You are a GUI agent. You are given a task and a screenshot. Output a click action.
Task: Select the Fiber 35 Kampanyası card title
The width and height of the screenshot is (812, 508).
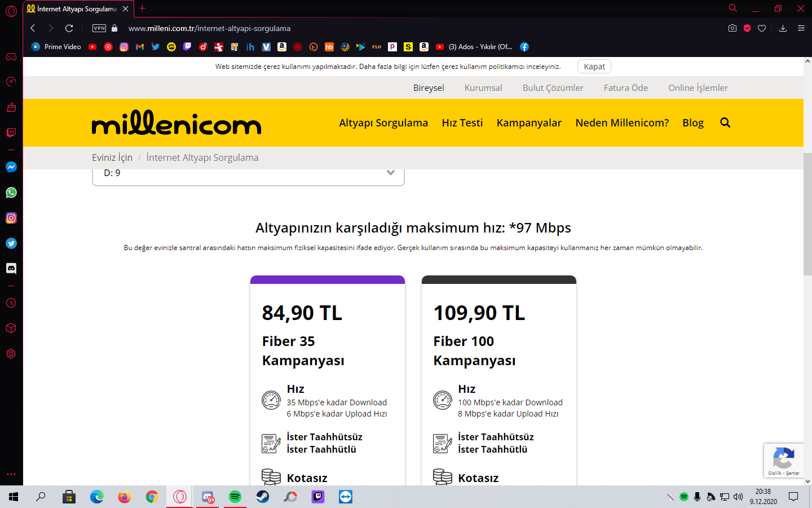pyautogui.click(x=303, y=351)
